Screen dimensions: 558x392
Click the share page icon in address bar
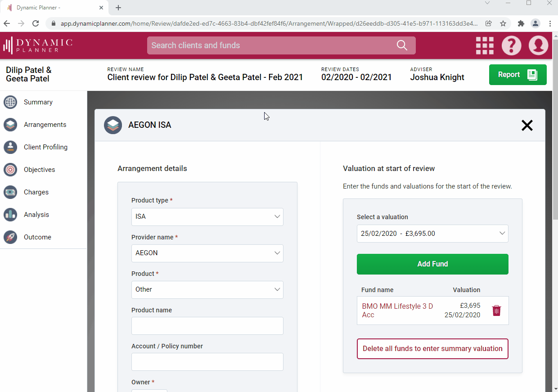coord(489,23)
